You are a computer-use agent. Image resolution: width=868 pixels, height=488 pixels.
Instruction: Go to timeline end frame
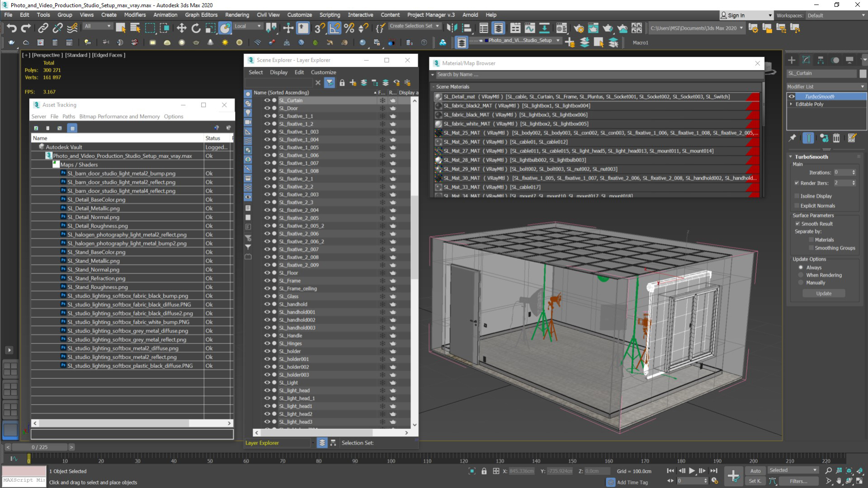click(714, 471)
